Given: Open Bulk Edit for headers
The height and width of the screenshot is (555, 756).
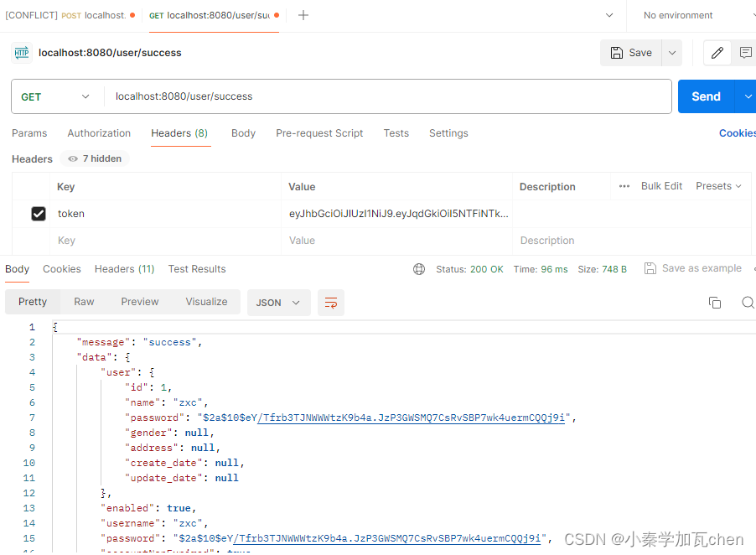Looking at the screenshot, I should click(661, 185).
